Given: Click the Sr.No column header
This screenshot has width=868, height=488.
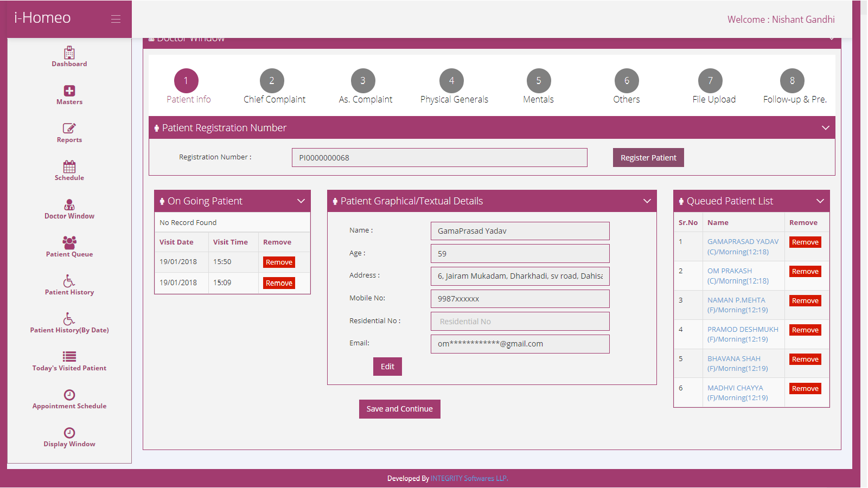Looking at the screenshot, I should click(688, 223).
